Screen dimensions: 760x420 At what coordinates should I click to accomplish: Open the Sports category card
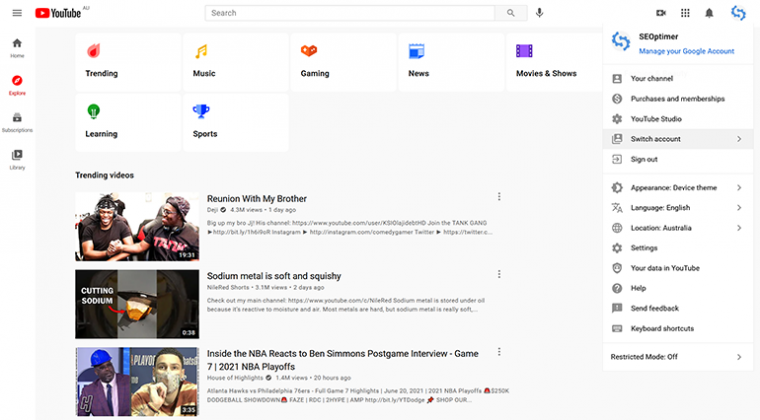pos(236,123)
